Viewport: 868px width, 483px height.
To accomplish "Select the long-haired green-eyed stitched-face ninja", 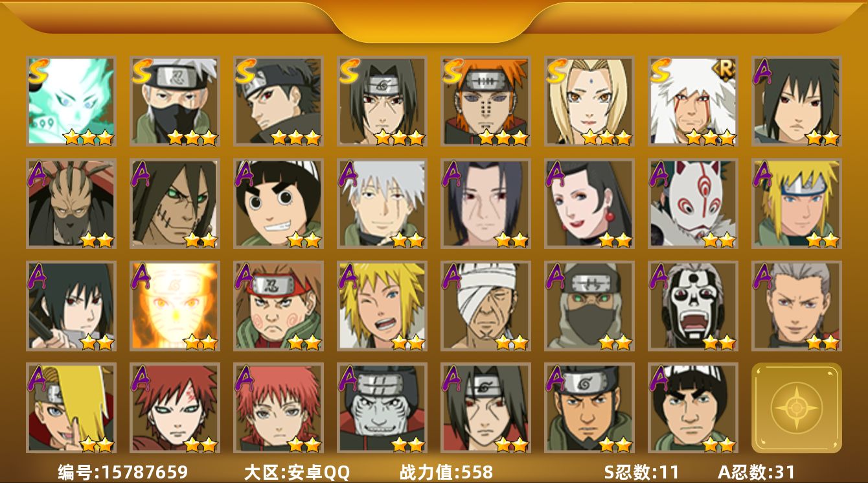I will click(175, 204).
